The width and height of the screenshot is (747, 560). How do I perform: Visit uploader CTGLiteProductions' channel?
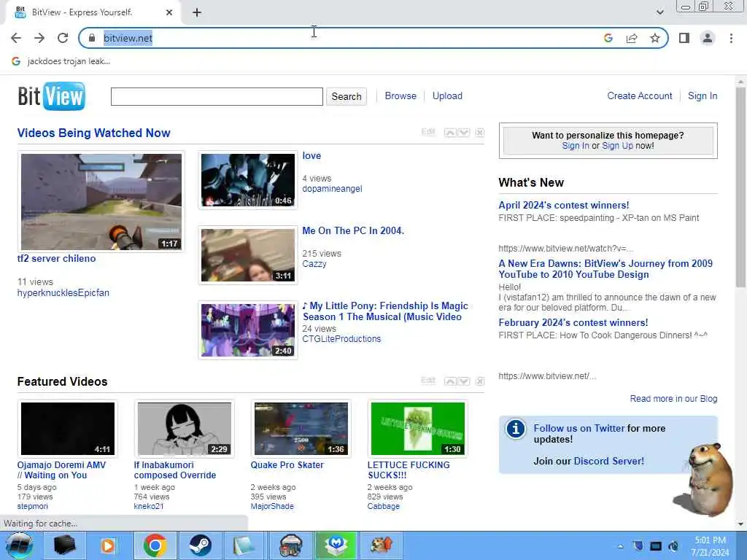341,339
